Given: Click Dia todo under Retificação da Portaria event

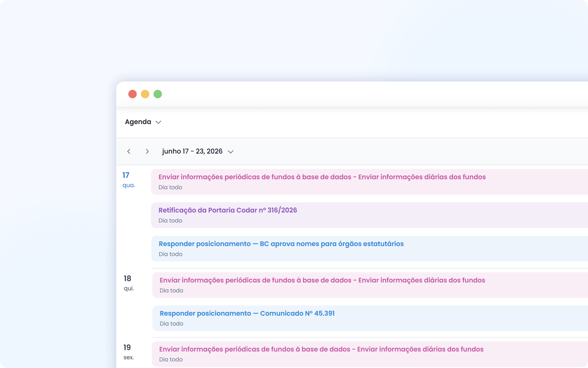Looking at the screenshot, I should click(x=170, y=220).
